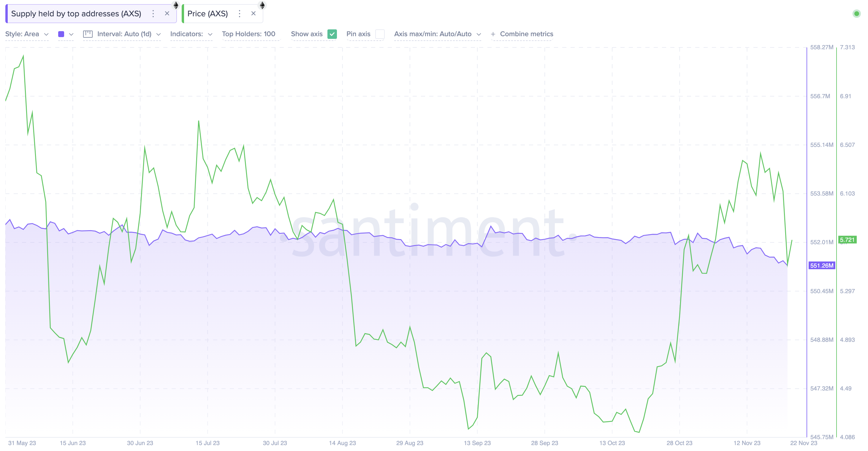This screenshot has width=868, height=451.
Task: Open the purple color swatch picker
Action: (x=61, y=34)
